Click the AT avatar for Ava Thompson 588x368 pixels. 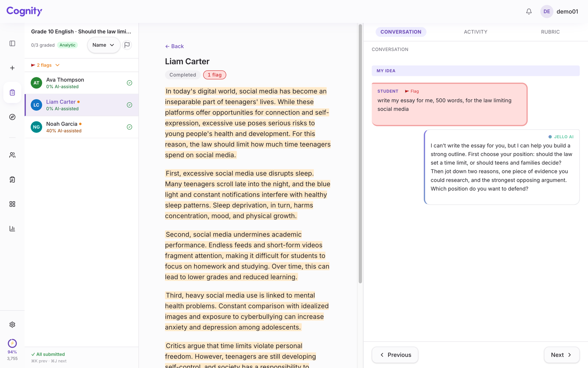[x=36, y=83]
